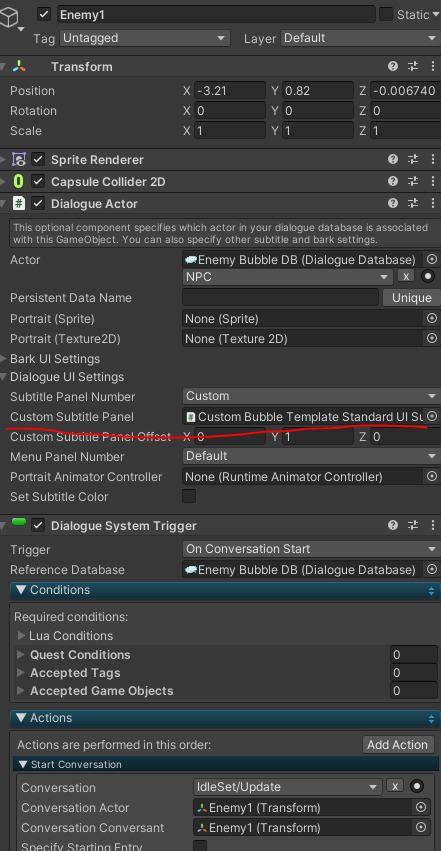Viewport: 441px width, 851px height.
Task: Toggle the Static checkbox
Action: click(x=386, y=14)
